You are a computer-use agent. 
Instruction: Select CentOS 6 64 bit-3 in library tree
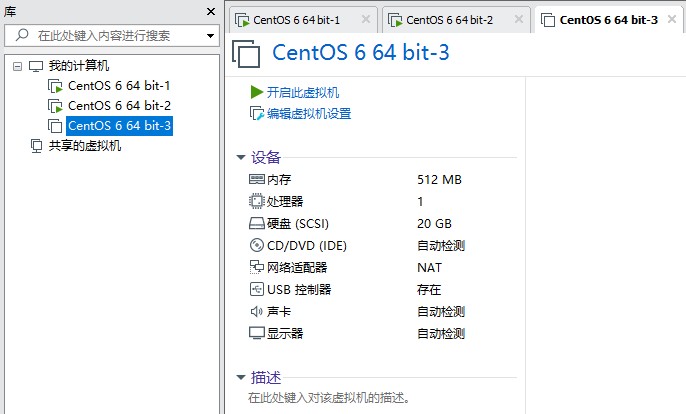tap(119, 126)
